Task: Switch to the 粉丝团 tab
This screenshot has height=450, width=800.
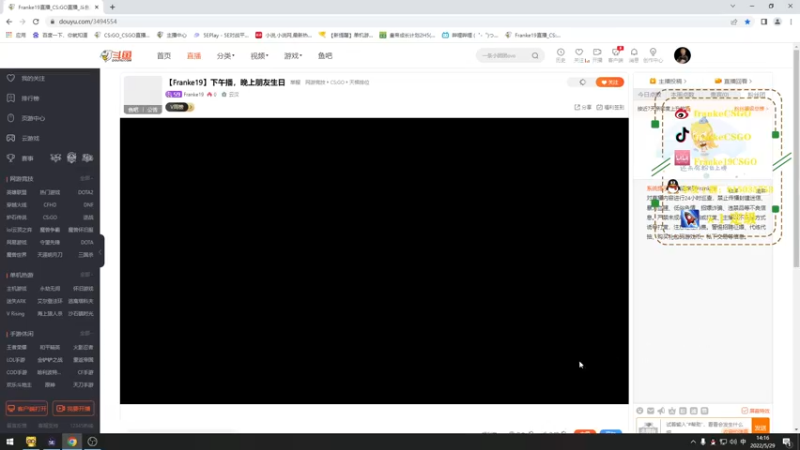Action: click(756, 95)
